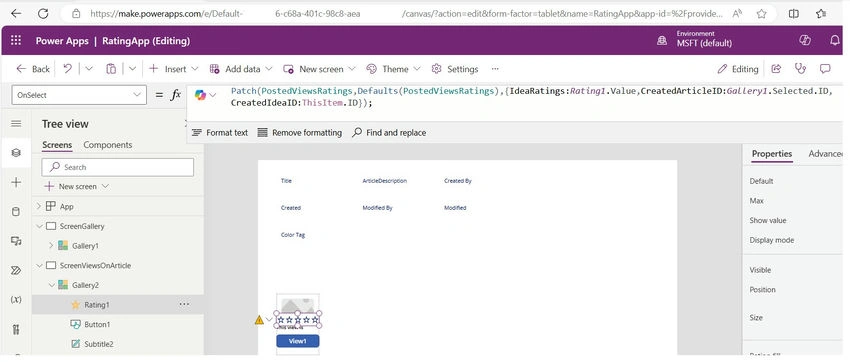Open the Power Automate icon in left rail
Viewport: 850px width, 362px height.
(x=16, y=270)
